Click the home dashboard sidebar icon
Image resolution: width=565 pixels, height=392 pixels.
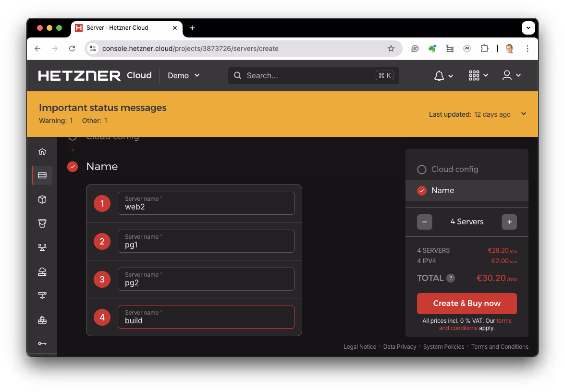pos(42,152)
